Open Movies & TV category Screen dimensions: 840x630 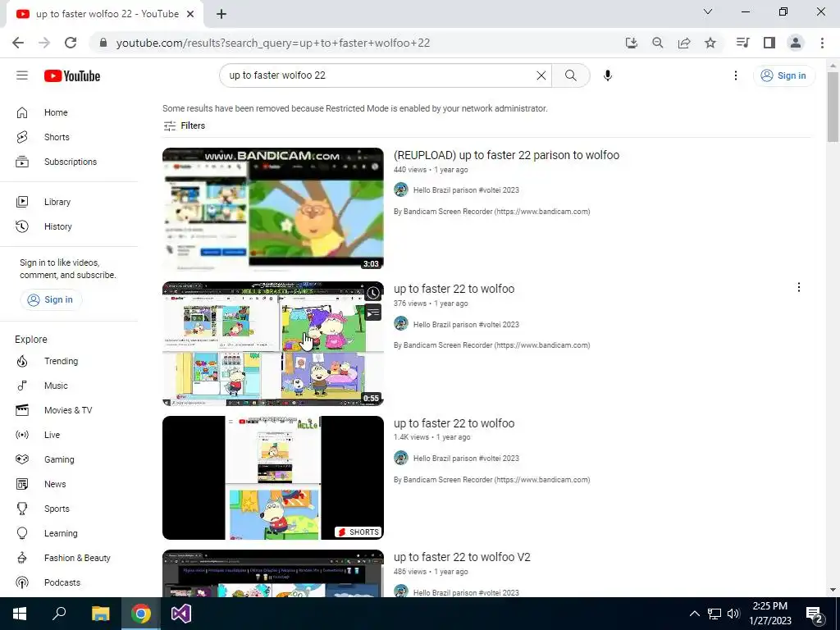(x=69, y=410)
